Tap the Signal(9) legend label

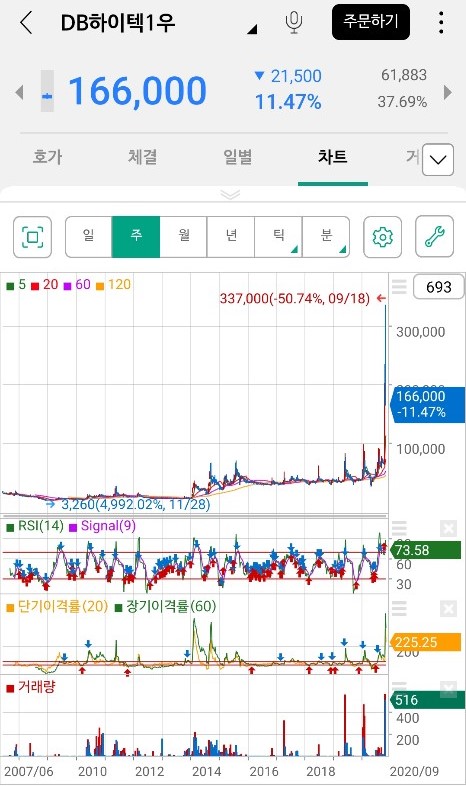(103, 526)
